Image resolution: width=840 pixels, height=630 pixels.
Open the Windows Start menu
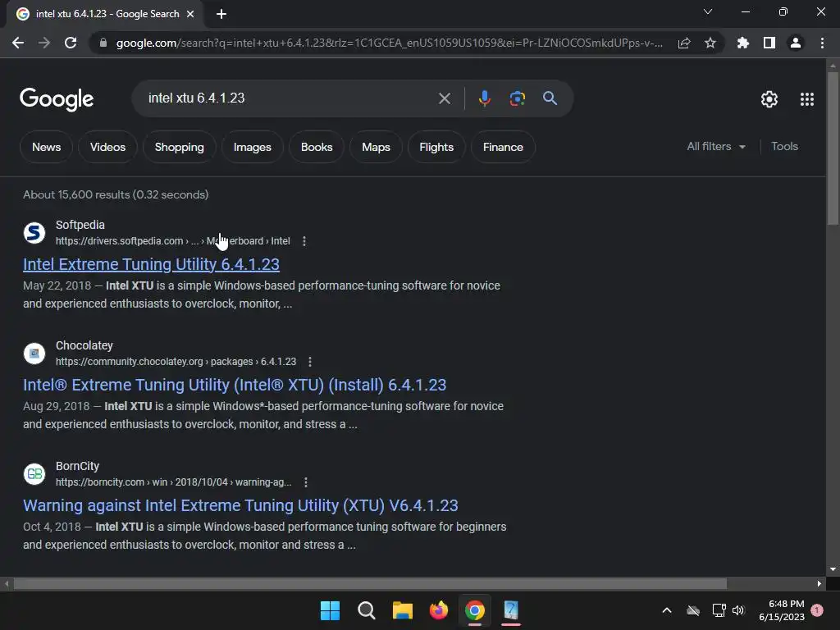[x=330, y=610]
